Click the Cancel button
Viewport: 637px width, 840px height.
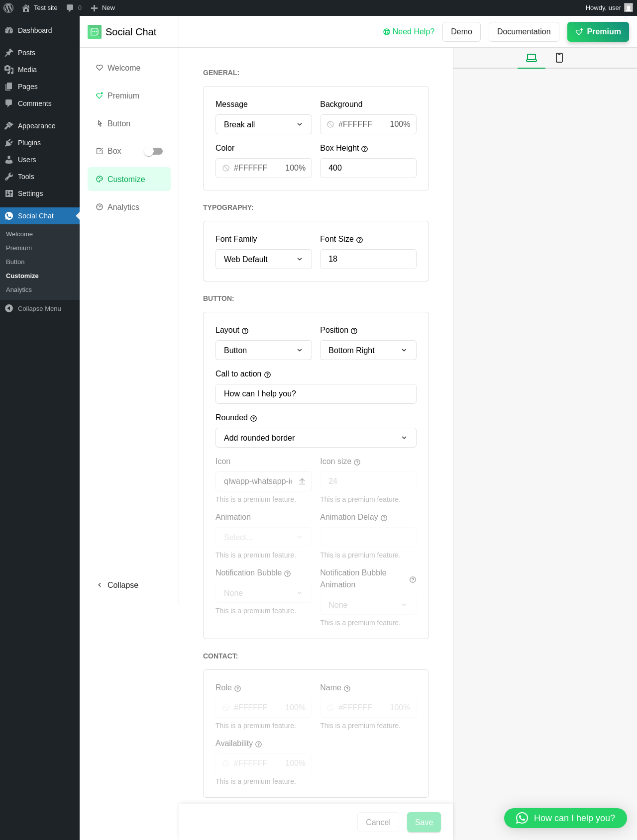pos(378,822)
